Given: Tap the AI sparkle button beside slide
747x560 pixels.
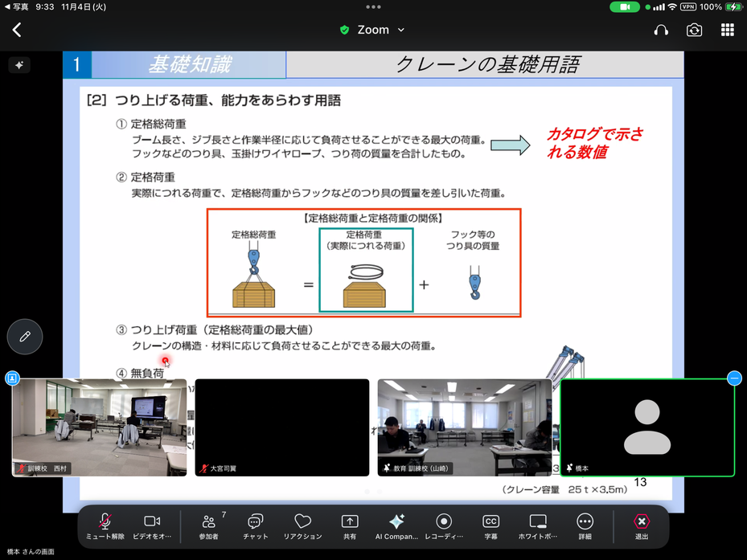Looking at the screenshot, I should (19, 65).
